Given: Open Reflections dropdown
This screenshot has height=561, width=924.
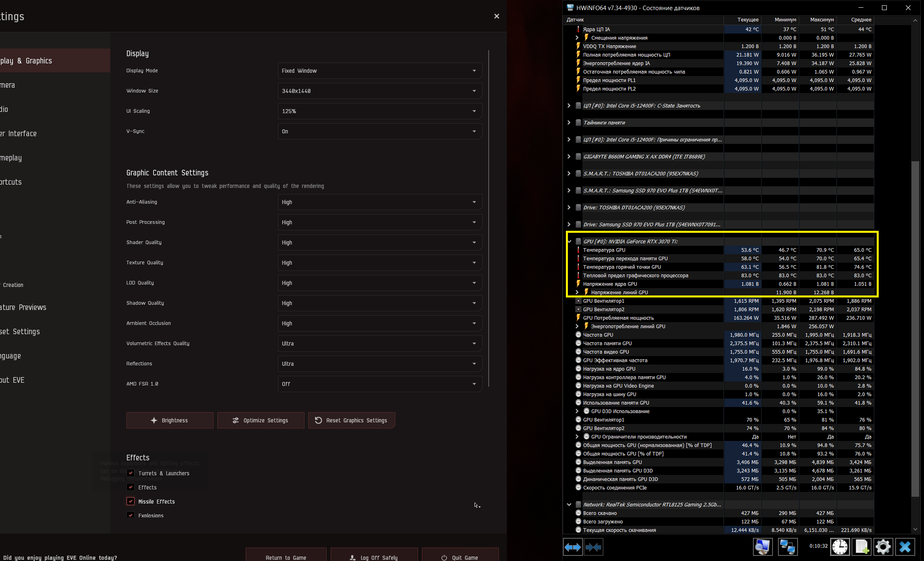Looking at the screenshot, I should (x=380, y=364).
